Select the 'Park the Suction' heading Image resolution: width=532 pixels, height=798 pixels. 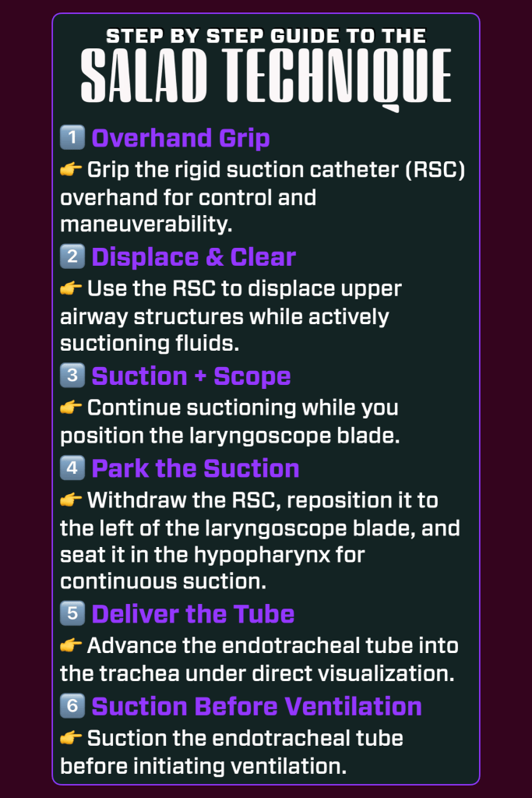(196, 468)
